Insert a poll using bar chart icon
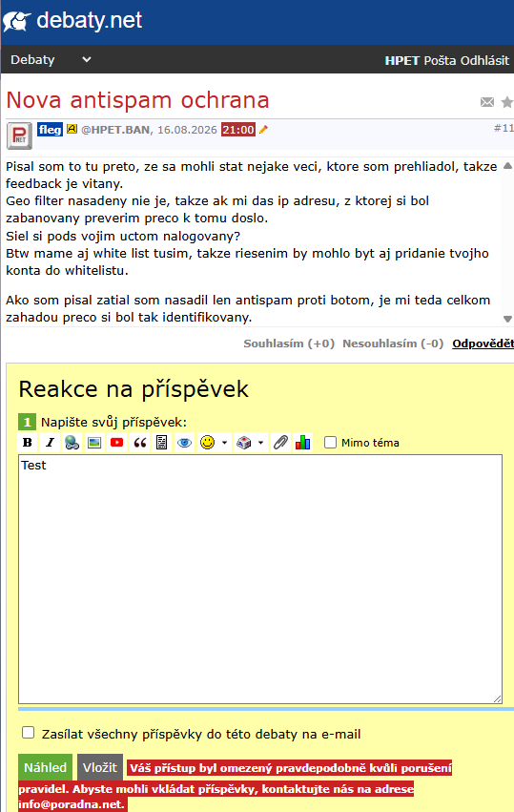This screenshot has height=812, width=514. tap(303, 443)
